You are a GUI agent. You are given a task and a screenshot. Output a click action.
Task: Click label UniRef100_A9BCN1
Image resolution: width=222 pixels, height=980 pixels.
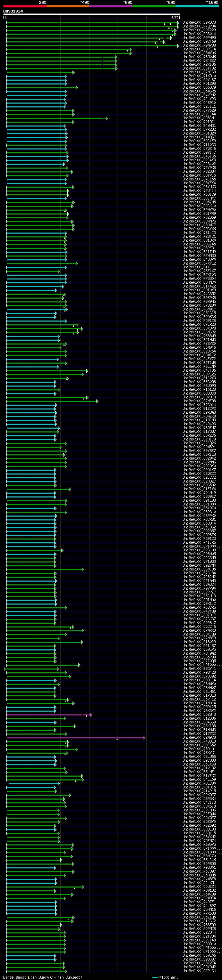199,118
